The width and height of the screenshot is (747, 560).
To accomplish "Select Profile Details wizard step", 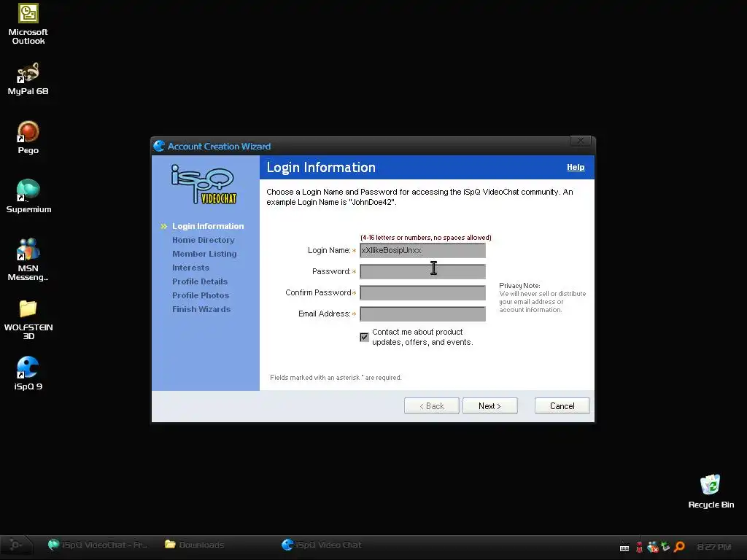I will [x=200, y=281].
